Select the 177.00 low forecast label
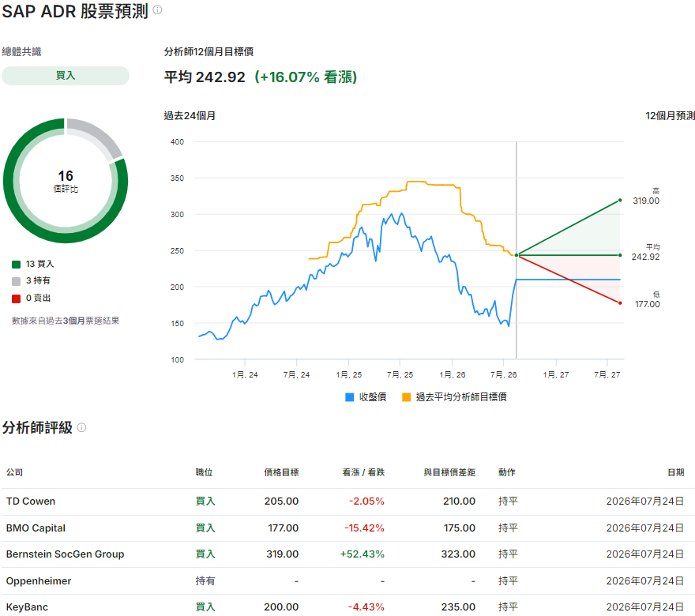This screenshot has height=616, width=695. pyautogui.click(x=647, y=305)
